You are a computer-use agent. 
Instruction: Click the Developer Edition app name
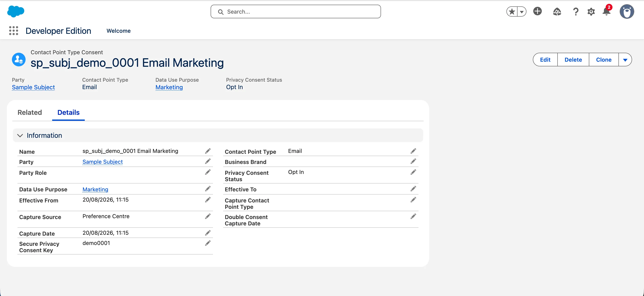pyautogui.click(x=58, y=31)
